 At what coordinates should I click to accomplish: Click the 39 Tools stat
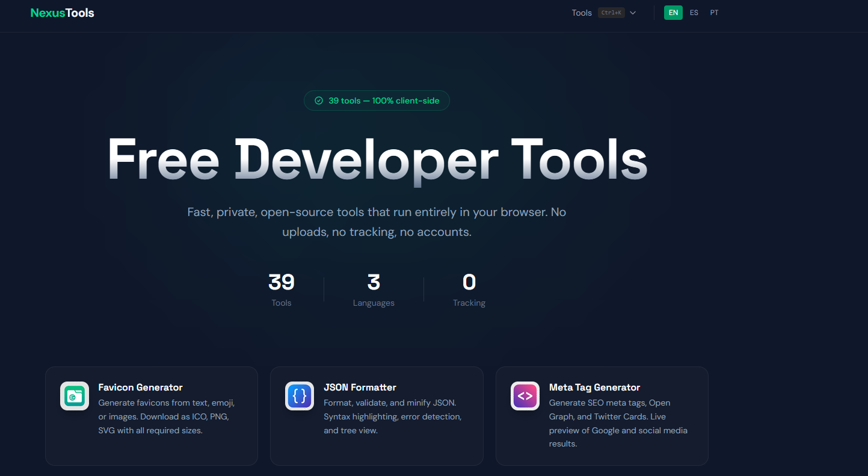[281, 289]
